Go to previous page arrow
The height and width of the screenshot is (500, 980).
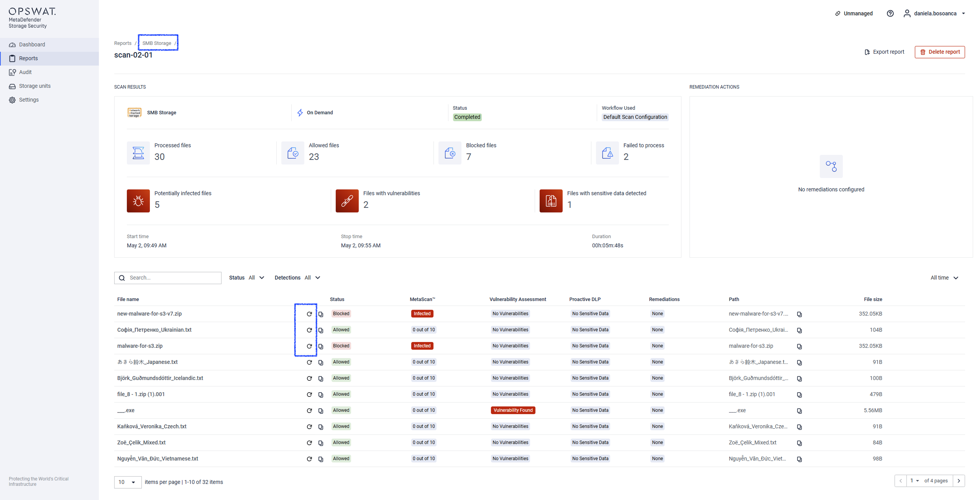[901, 481]
